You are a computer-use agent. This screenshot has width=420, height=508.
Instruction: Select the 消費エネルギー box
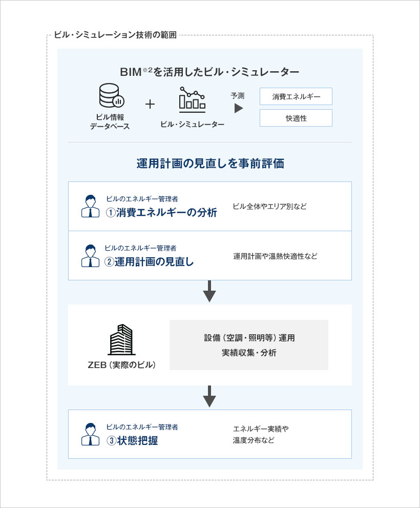pos(296,96)
